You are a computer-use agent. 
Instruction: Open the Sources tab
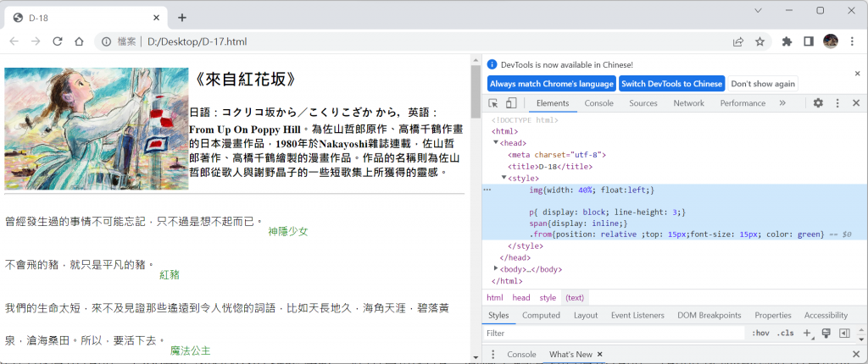tap(643, 103)
